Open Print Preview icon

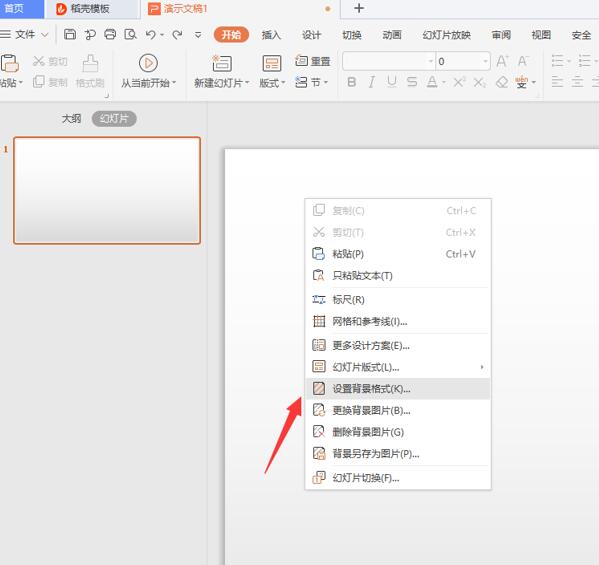[130, 34]
